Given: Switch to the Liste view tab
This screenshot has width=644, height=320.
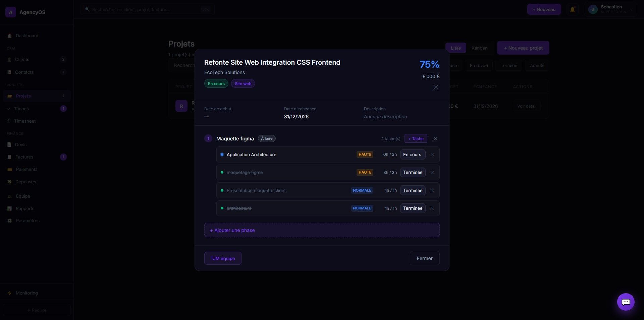Looking at the screenshot, I should (x=455, y=48).
